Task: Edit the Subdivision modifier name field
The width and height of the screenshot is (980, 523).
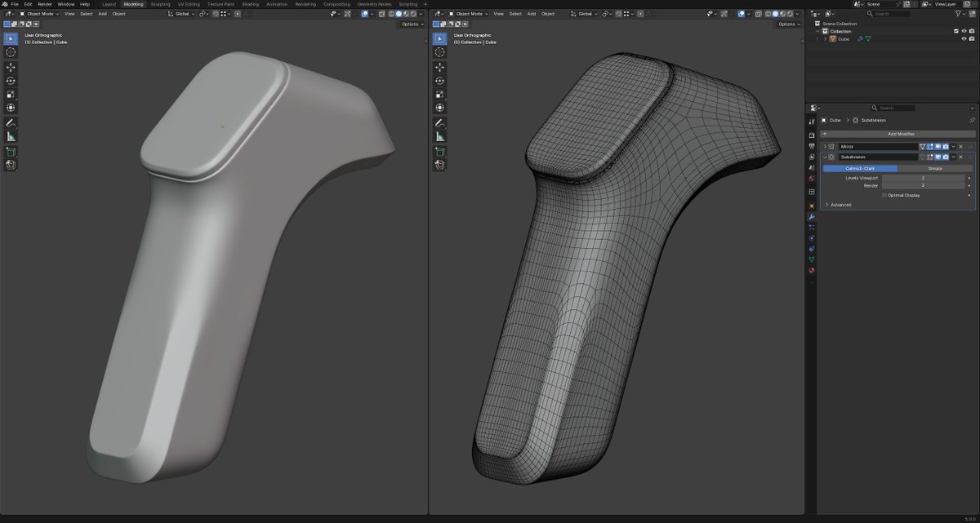Action: [878, 157]
